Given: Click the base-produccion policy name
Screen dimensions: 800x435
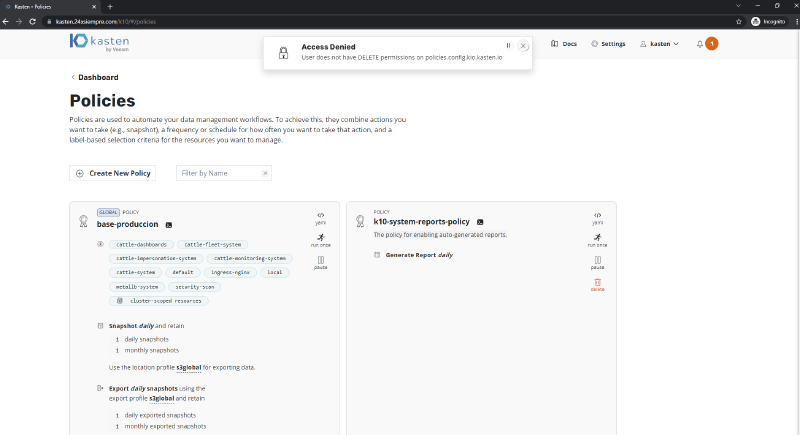Looking at the screenshot, I should [128, 224].
